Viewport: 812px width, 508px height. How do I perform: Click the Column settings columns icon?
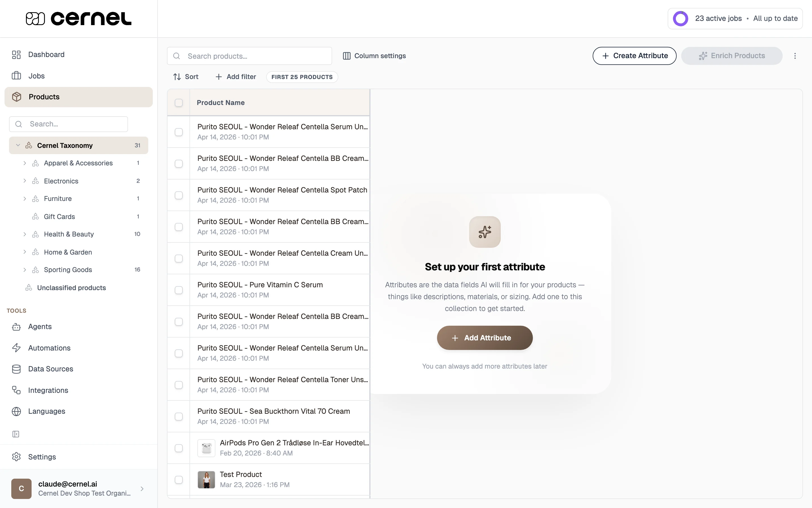point(347,56)
